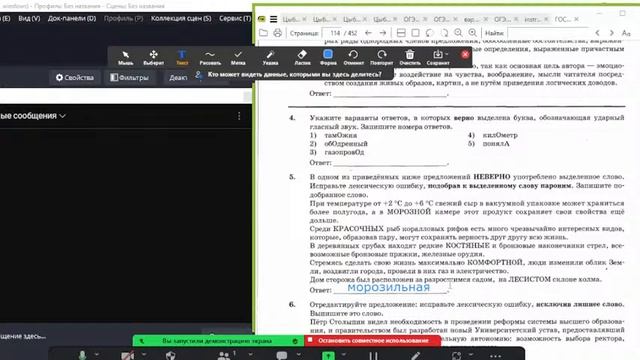Open the Zoom participants panel

pos(223,356)
